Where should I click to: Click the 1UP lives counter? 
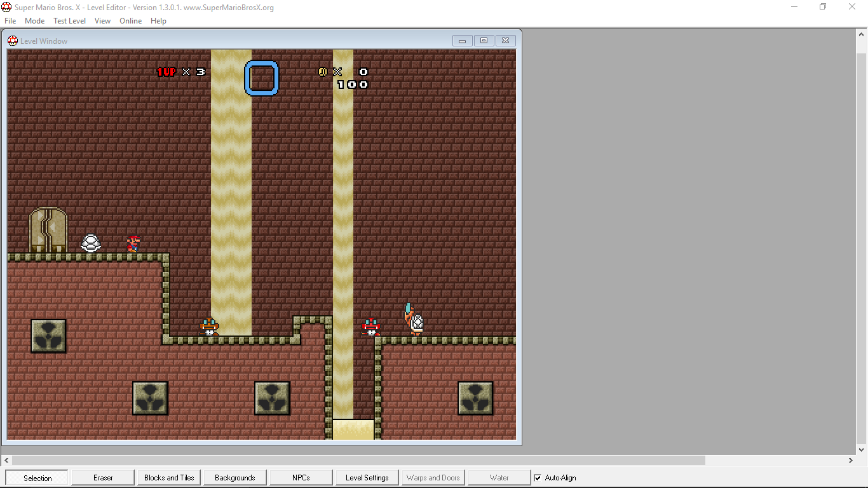[x=181, y=72]
